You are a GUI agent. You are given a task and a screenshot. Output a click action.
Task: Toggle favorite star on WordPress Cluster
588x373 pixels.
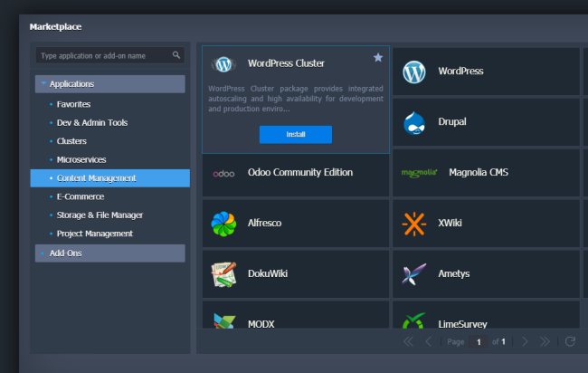tap(378, 58)
